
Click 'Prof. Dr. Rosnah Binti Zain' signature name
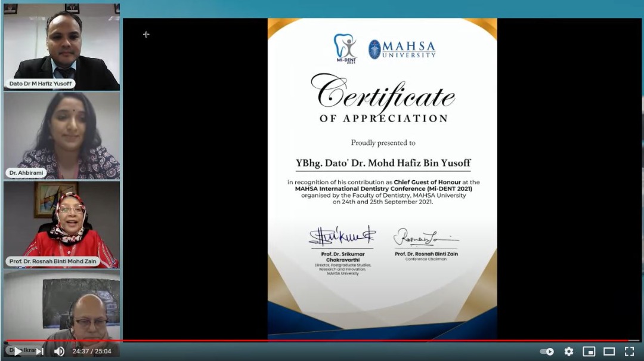click(x=426, y=254)
